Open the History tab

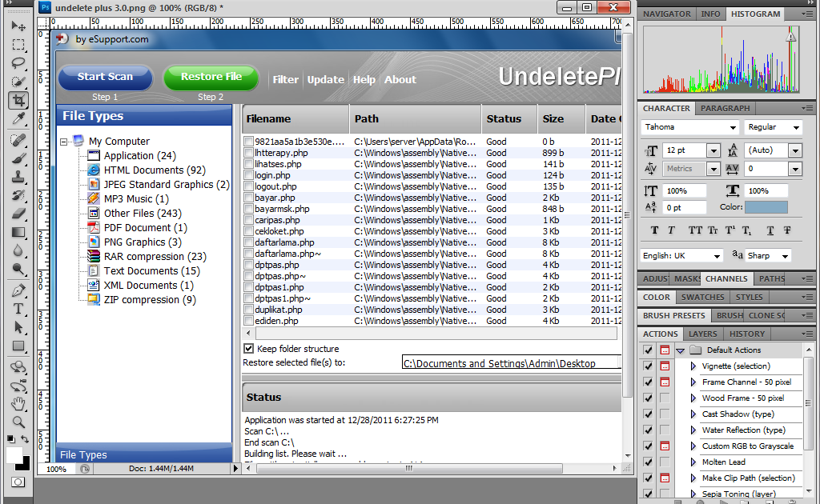click(747, 334)
